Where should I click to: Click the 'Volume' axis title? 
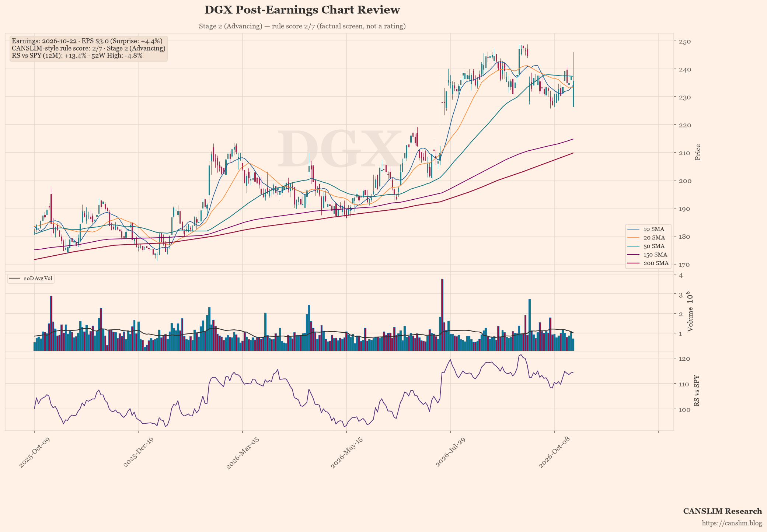(x=690, y=312)
